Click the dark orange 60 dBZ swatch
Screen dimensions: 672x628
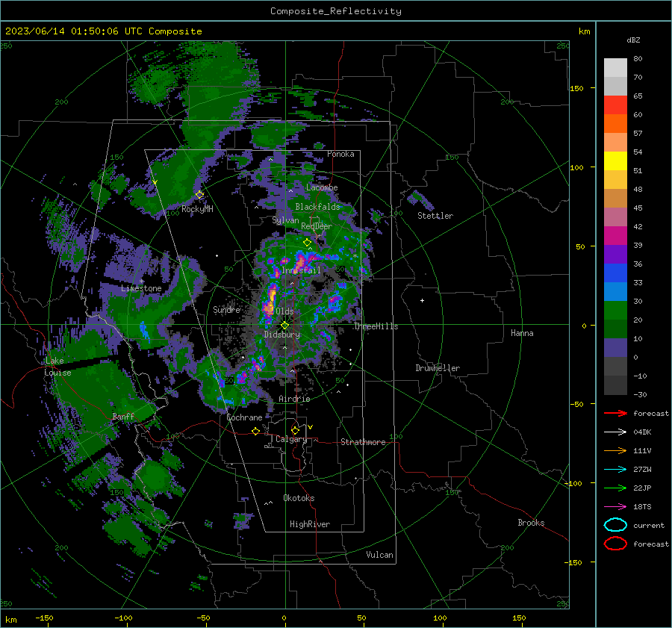[615, 123]
